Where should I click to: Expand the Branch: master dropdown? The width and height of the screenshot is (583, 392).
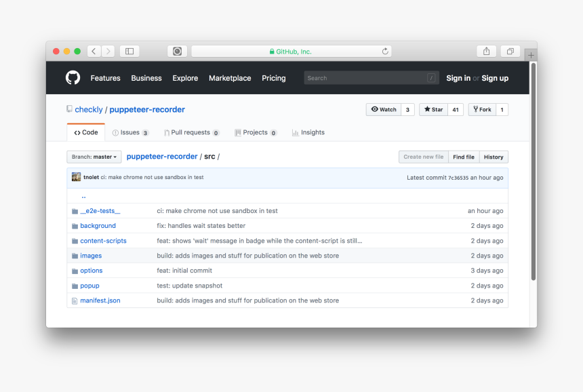(x=94, y=157)
